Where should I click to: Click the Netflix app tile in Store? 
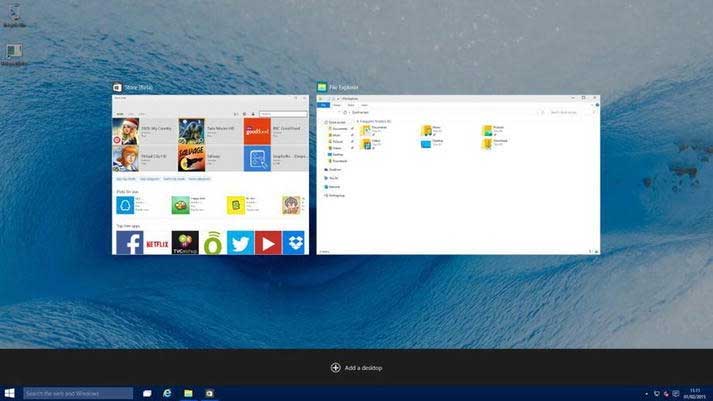pyautogui.click(x=157, y=242)
